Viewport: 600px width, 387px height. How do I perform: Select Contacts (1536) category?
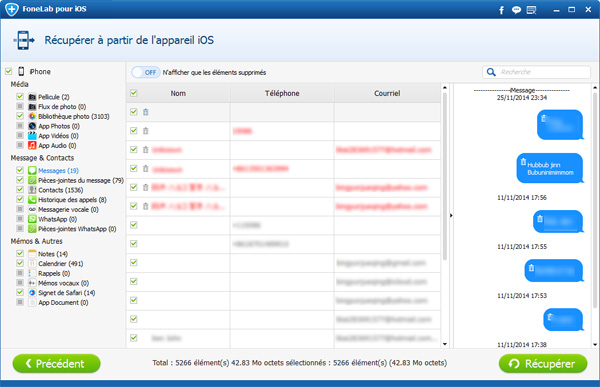click(60, 190)
